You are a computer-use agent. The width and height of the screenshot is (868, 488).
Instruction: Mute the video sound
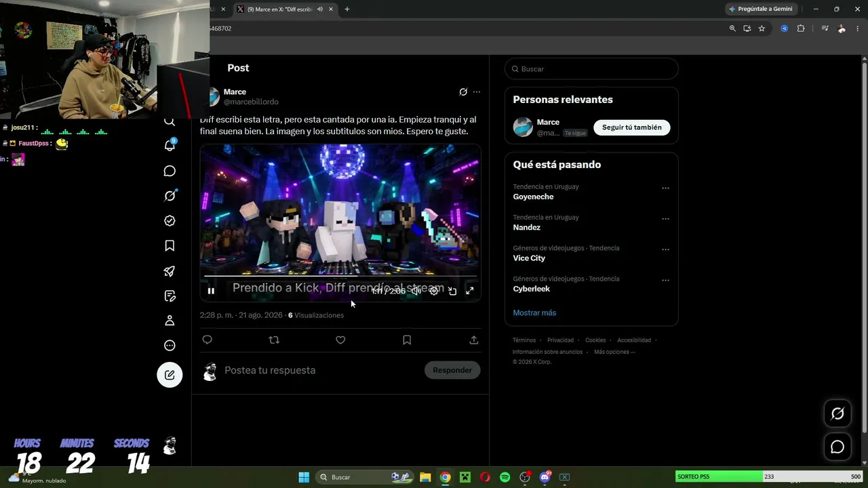(416, 291)
